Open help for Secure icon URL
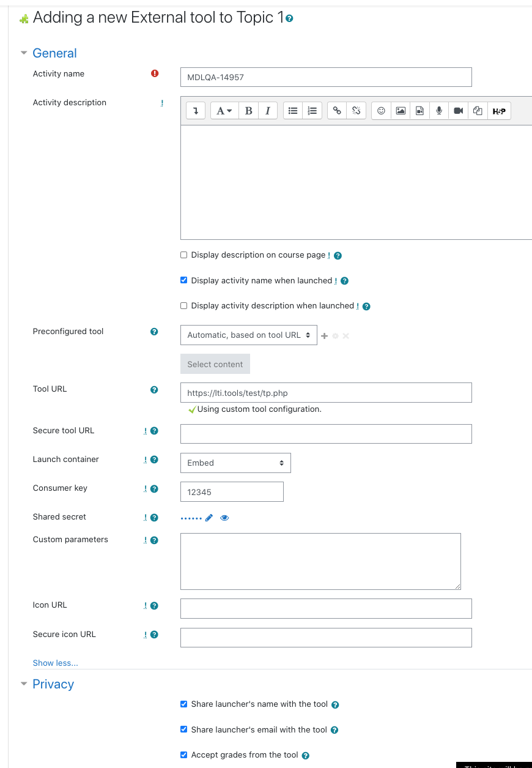532x768 pixels. coord(154,635)
